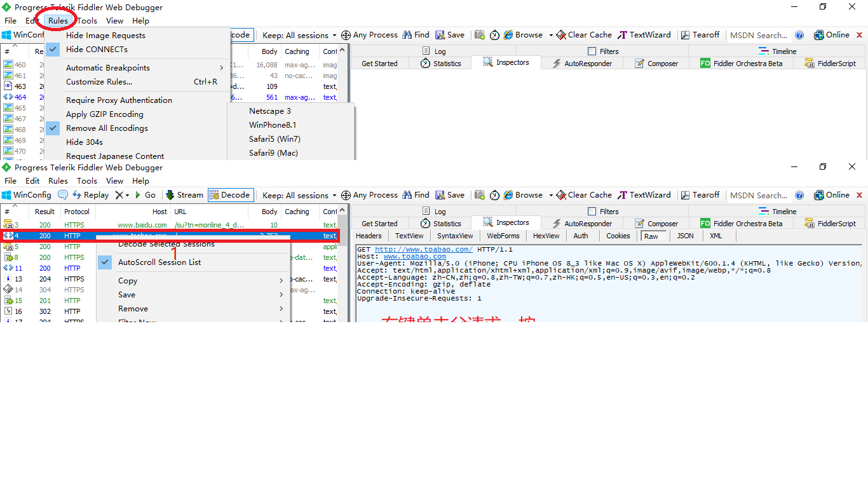Switch to the AutoResponder tab in lower window
868x488 pixels.
pos(581,224)
